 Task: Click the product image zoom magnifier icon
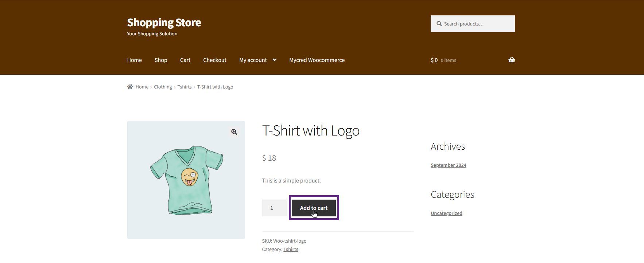(x=234, y=132)
